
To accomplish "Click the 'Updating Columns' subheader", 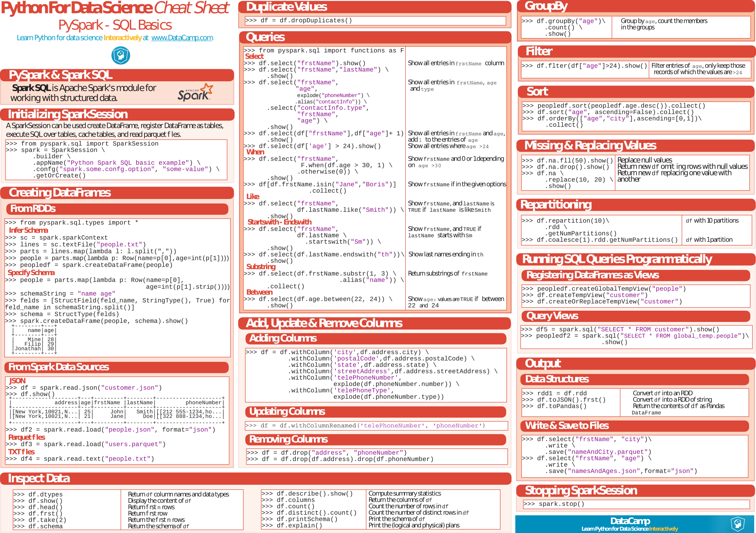I will coord(376,412).
